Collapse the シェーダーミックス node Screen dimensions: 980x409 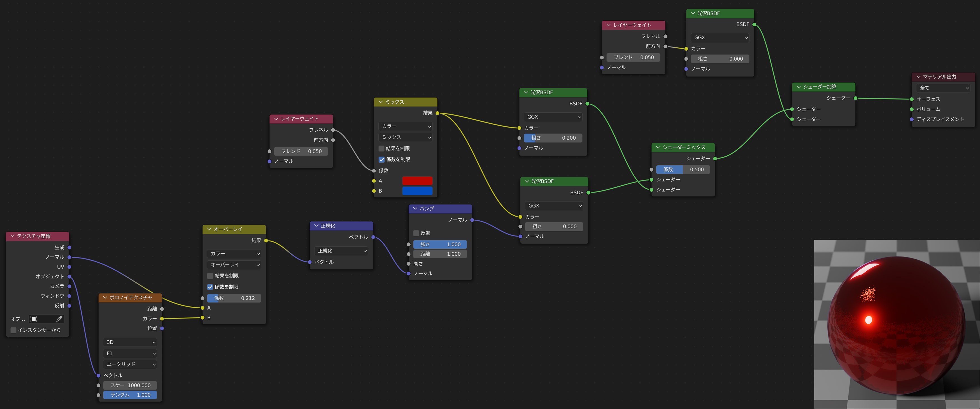pyautogui.click(x=658, y=147)
